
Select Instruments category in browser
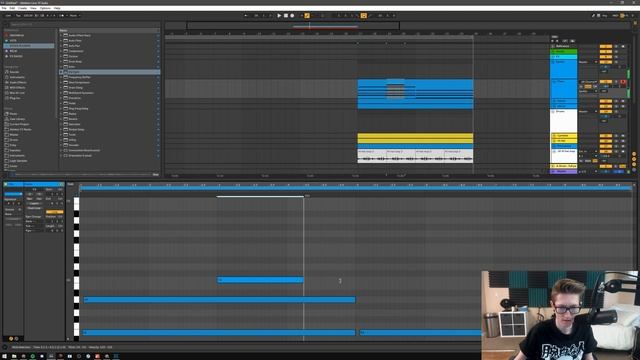pyautogui.click(x=17, y=77)
